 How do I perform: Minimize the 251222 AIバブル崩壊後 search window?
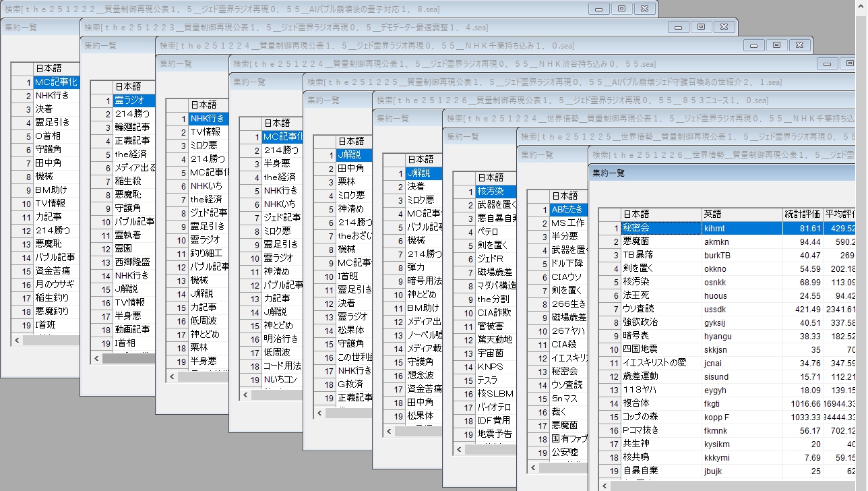point(598,9)
